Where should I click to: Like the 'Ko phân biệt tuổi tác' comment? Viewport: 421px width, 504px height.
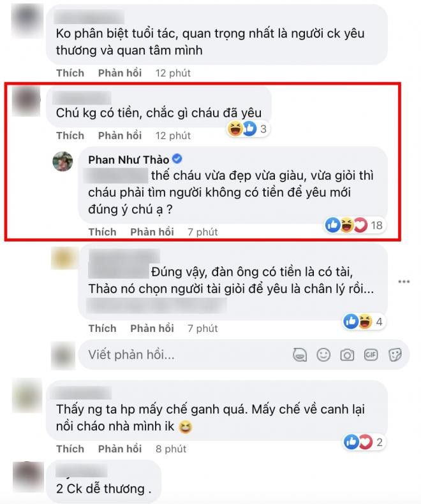pyautogui.click(x=70, y=73)
